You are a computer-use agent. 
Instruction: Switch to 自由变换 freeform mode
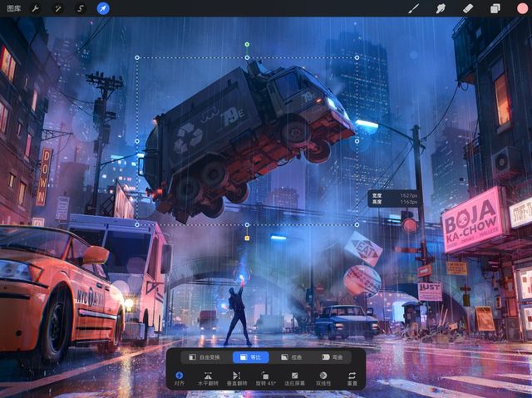coord(204,357)
